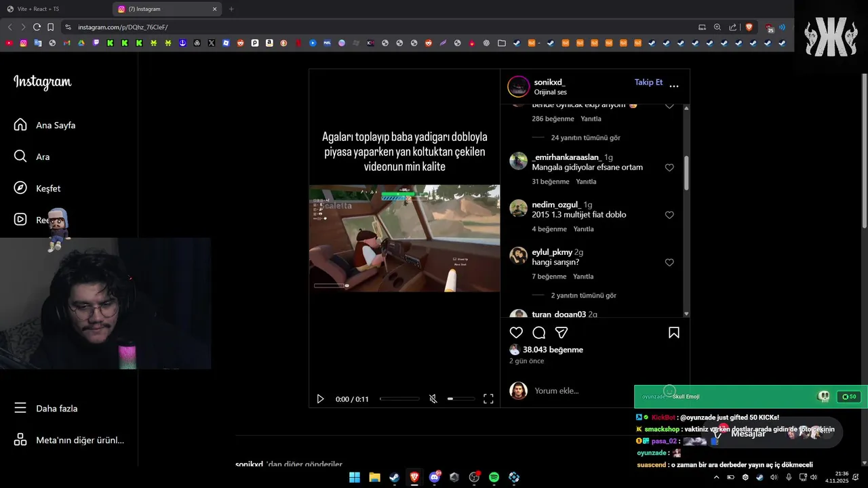Open the X bookmark in bookmarks bar
This screenshot has width=868, height=488.
coord(212,43)
